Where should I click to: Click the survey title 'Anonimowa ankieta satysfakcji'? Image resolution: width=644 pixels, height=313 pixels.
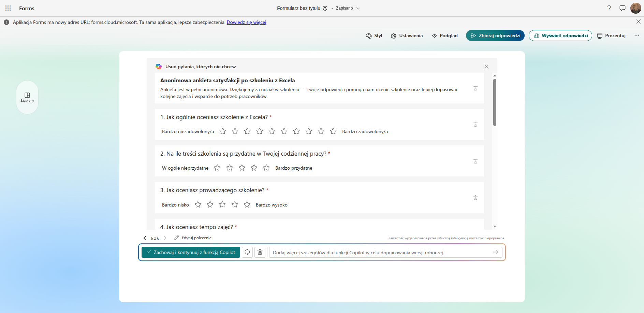pyautogui.click(x=228, y=81)
